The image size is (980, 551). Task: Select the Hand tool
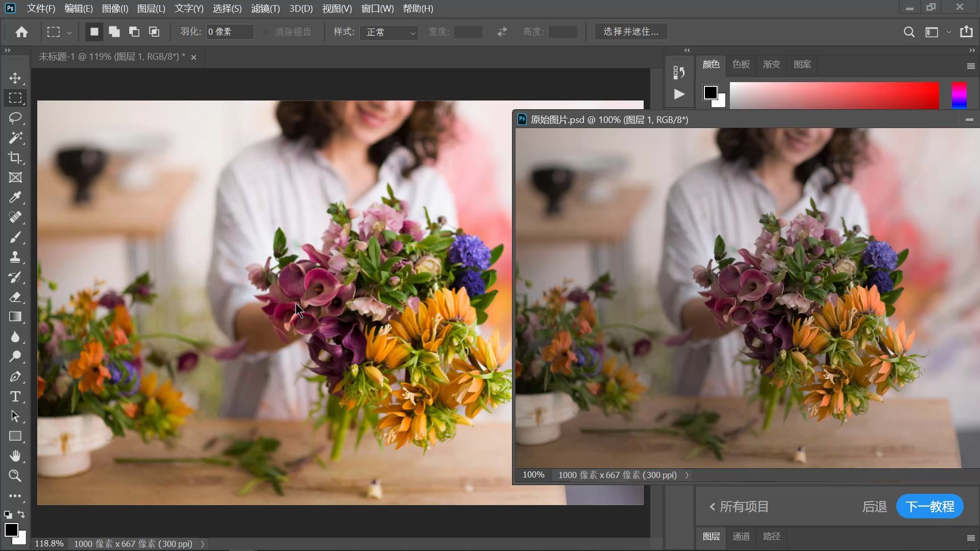(x=15, y=456)
